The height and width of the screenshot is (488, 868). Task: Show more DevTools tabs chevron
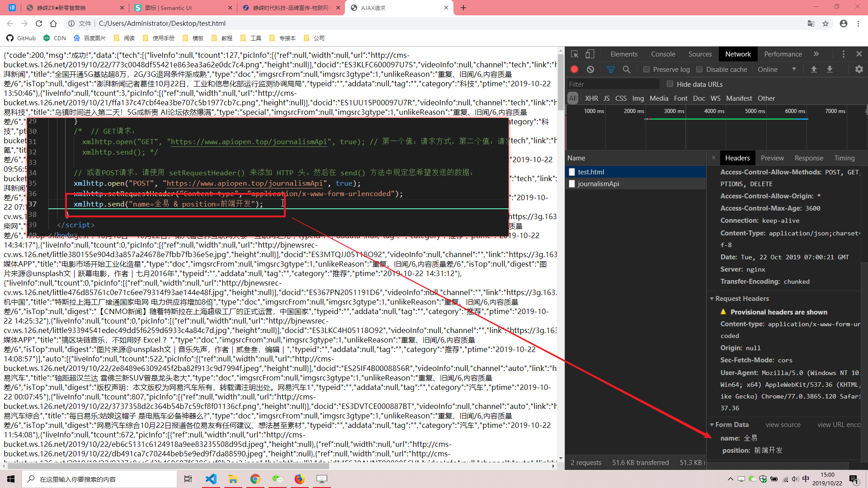(x=816, y=54)
